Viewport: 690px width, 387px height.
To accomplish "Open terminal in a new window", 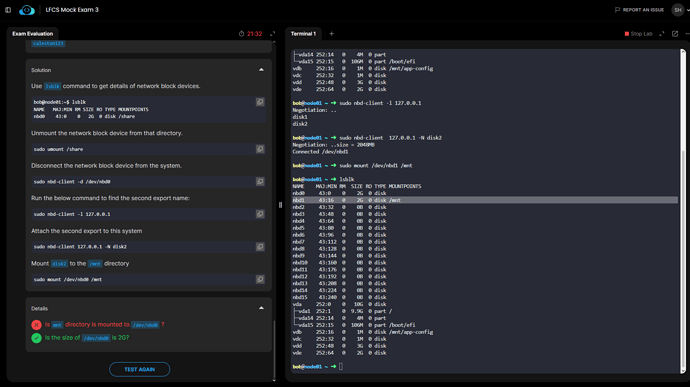I will pyautogui.click(x=675, y=34).
